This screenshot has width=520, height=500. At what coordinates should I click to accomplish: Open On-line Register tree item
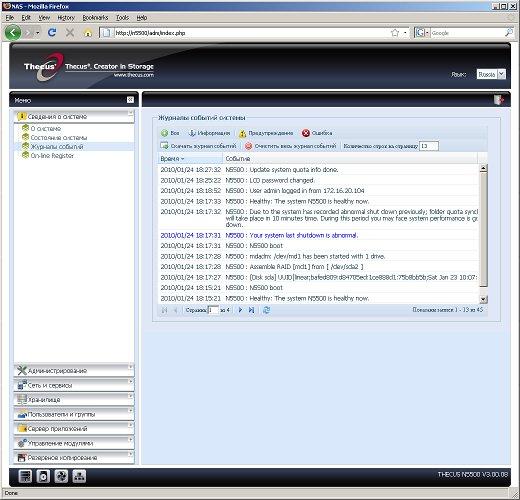point(52,156)
